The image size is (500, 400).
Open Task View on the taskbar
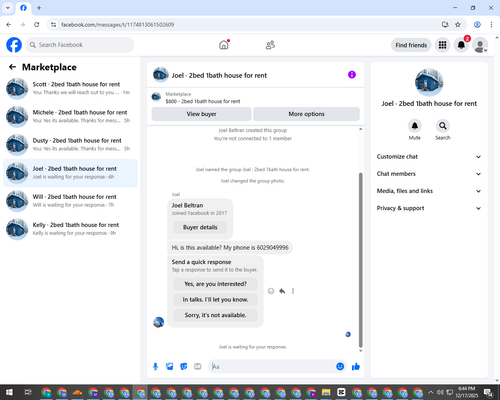coord(28,392)
